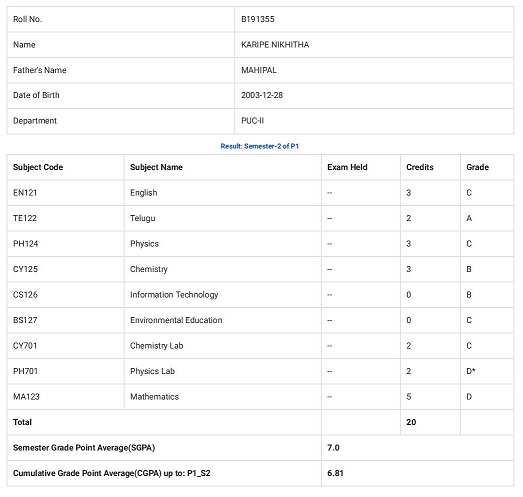The width and height of the screenshot is (523, 497).
Task: Click the roll number B191355
Action: coord(257,19)
